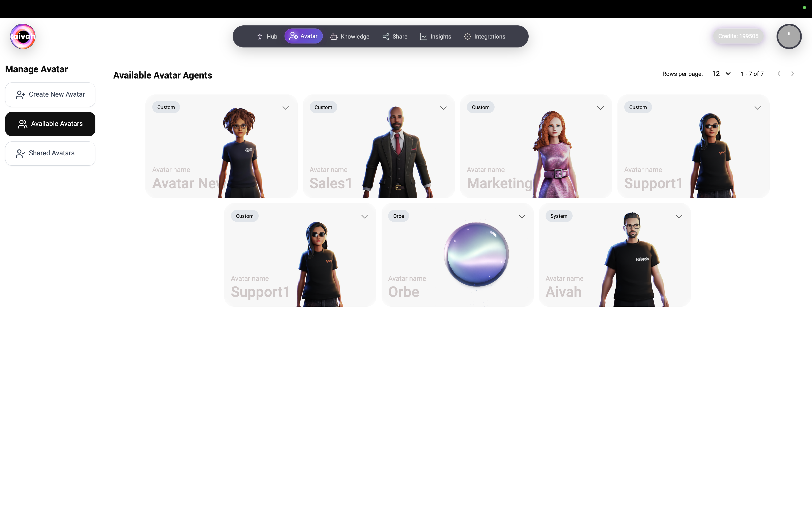Switch to Shared Avatars view
812x525 pixels.
pos(50,153)
